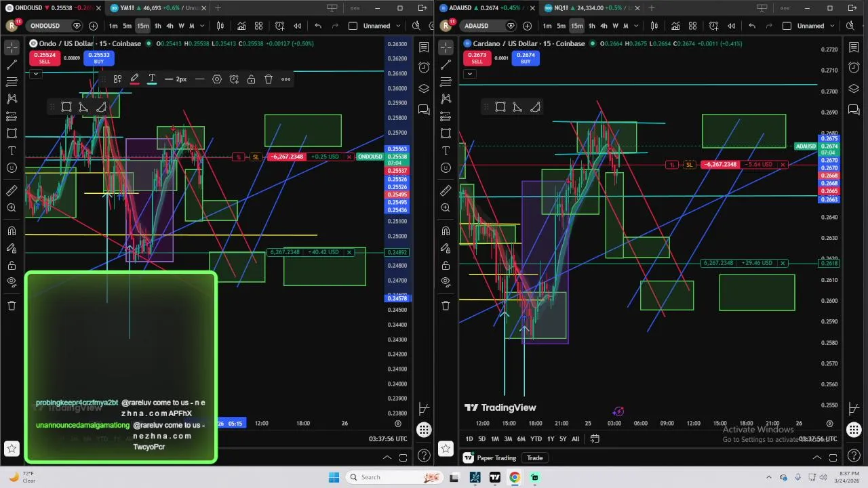Start bar replay in ONDOUSD toolbar
The height and width of the screenshot is (488, 868).
coord(297,26)
